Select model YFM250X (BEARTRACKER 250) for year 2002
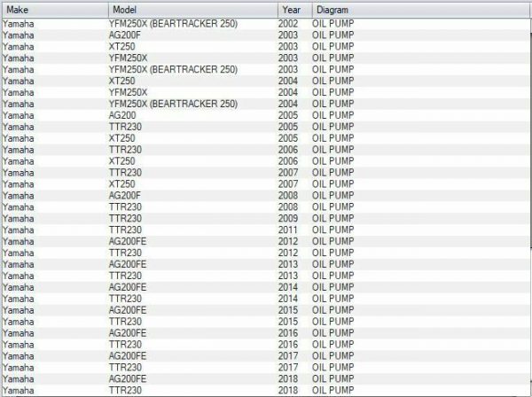This screenshot has height=397, width=532. tap(173, 24)
